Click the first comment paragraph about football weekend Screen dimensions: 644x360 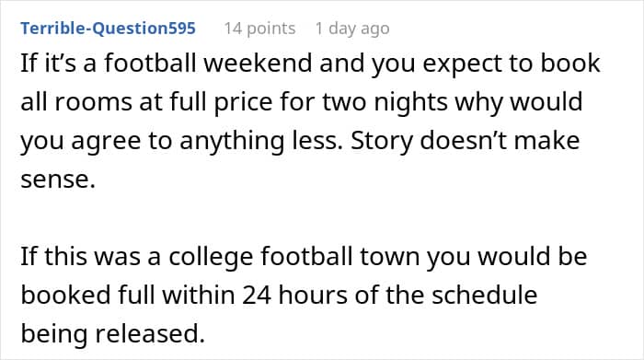click(x=310, y=122)
